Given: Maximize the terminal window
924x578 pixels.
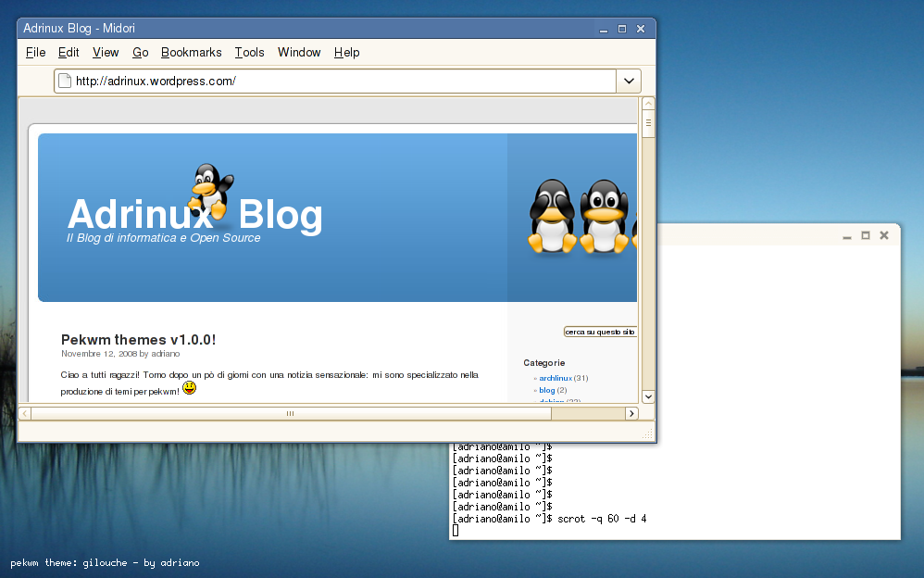Looking at the screenshot, I should (866, 236).
